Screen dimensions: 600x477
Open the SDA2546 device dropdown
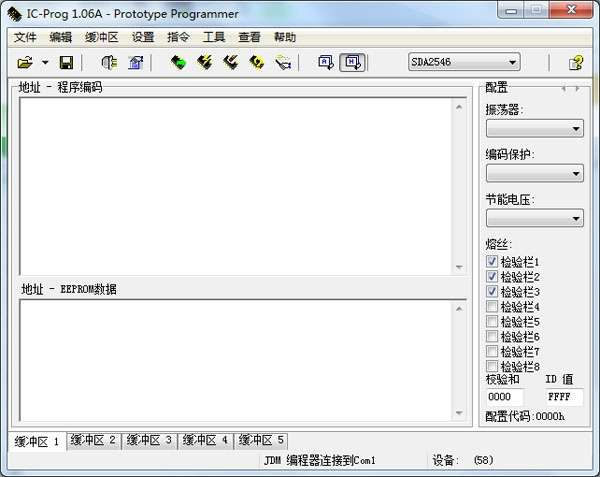coord(464,62)
